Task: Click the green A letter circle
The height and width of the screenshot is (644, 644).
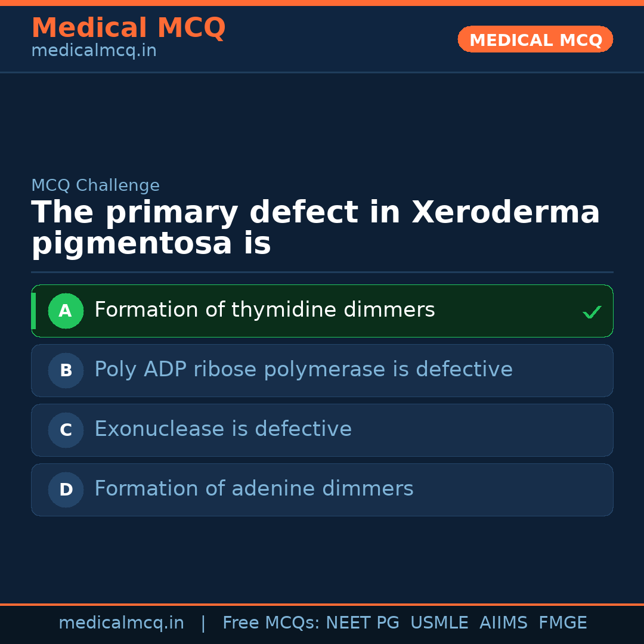Action: tap(66, 311)
